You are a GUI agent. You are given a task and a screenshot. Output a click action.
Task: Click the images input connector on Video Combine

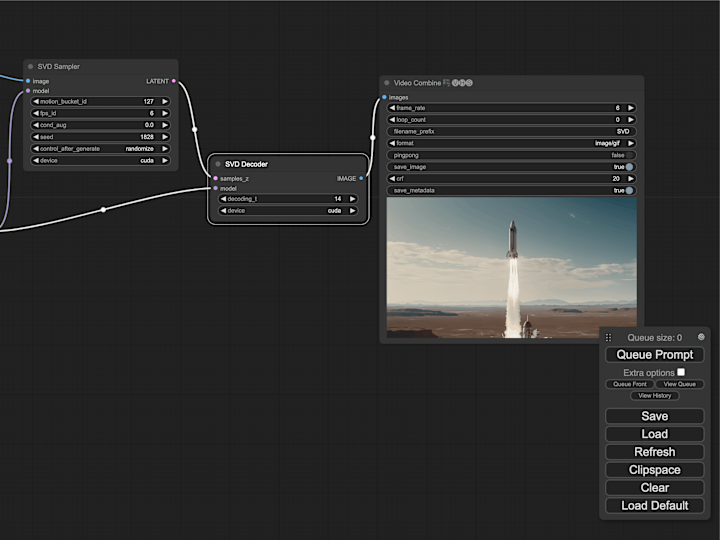pyautogui.click(x=384, y=97)
